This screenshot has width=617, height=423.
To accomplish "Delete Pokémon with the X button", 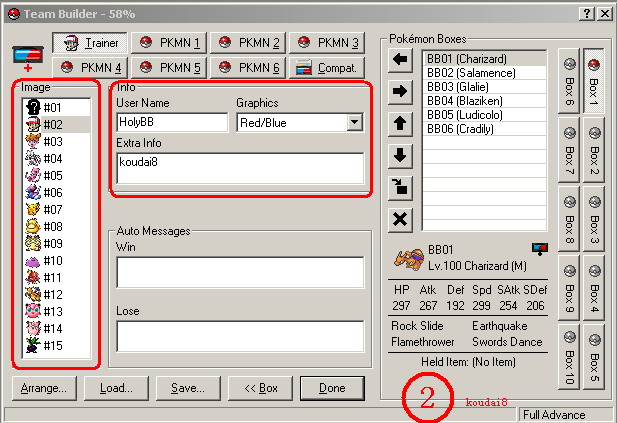I will [x=400, y=219].
